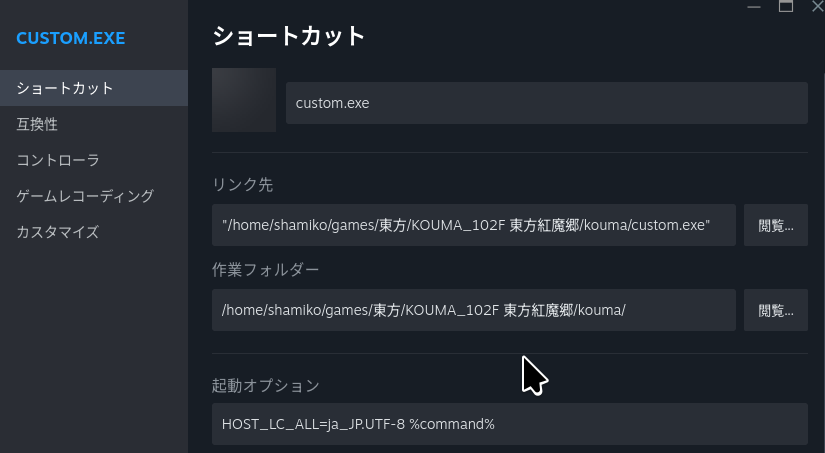Focus the リンク先 path field
The height and width of the screenshot is (453, 825).
tap(474, 225)
